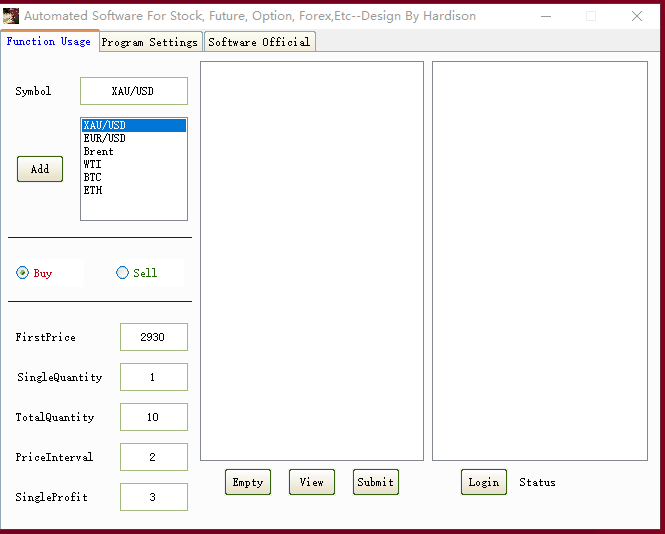Choose ETH in the symbol list
The width and height of the screenshot is (665, 534).
pyautogui.click(x=93, y=190)
